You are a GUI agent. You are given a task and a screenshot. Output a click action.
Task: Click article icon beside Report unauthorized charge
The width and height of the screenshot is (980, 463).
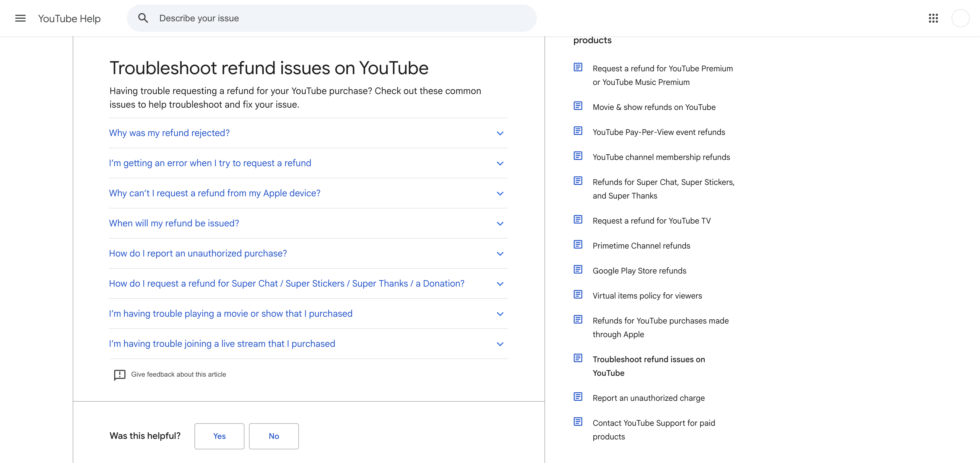coord(578,397)
